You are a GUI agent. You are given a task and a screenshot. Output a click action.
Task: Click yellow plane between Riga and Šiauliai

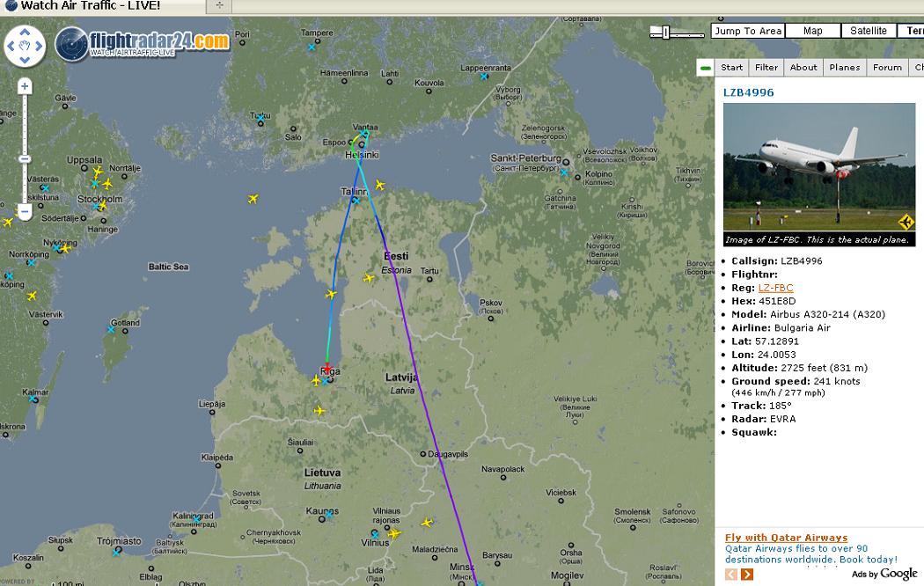pos(319,411)
